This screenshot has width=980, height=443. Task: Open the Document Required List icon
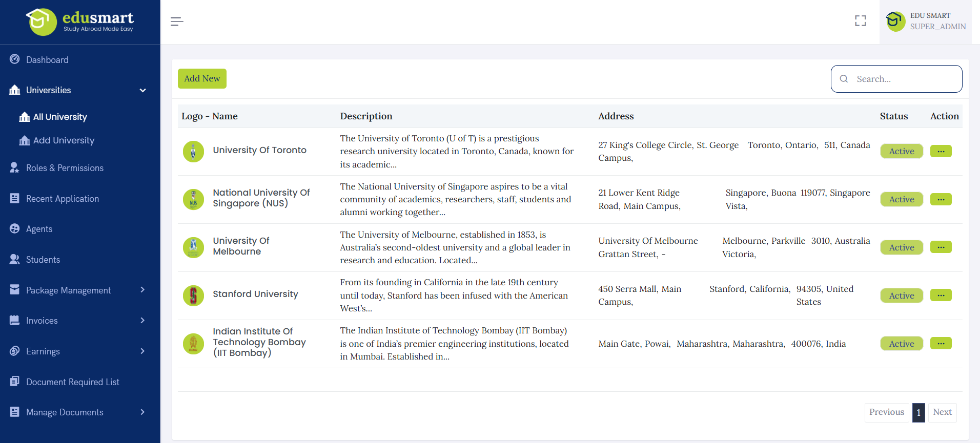15,382
